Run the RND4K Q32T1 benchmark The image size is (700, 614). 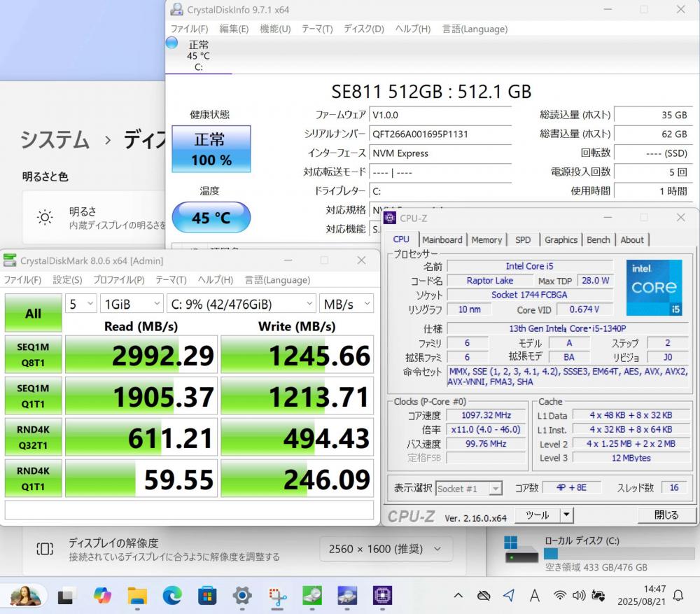click(x=33, y=437)
